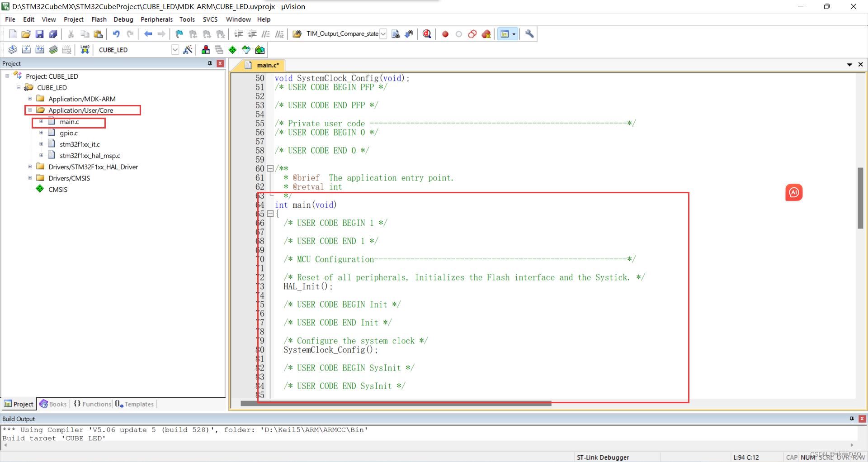Collapse the CUBE_LED target node

tap(19, 87)
